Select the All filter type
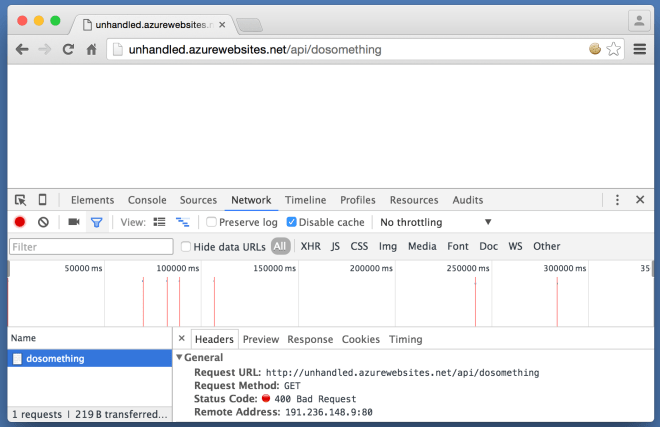 pyautogui.click(x=280, y=246)
